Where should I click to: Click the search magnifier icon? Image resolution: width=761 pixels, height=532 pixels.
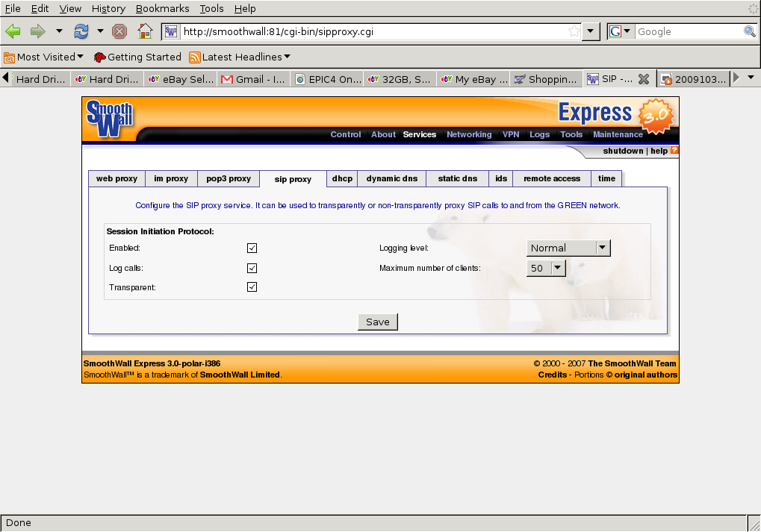tap(749, 31)
